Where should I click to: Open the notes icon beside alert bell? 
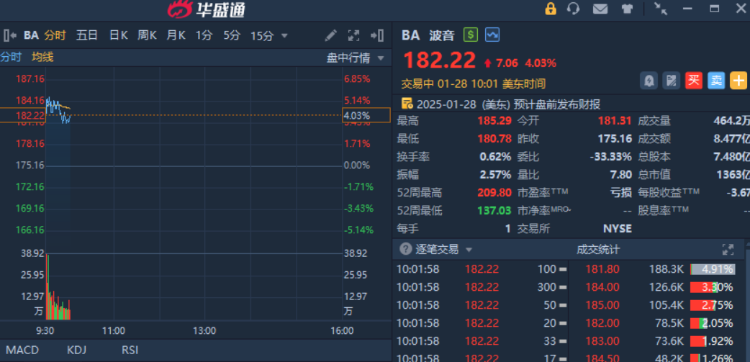click(x=671, y=81)
